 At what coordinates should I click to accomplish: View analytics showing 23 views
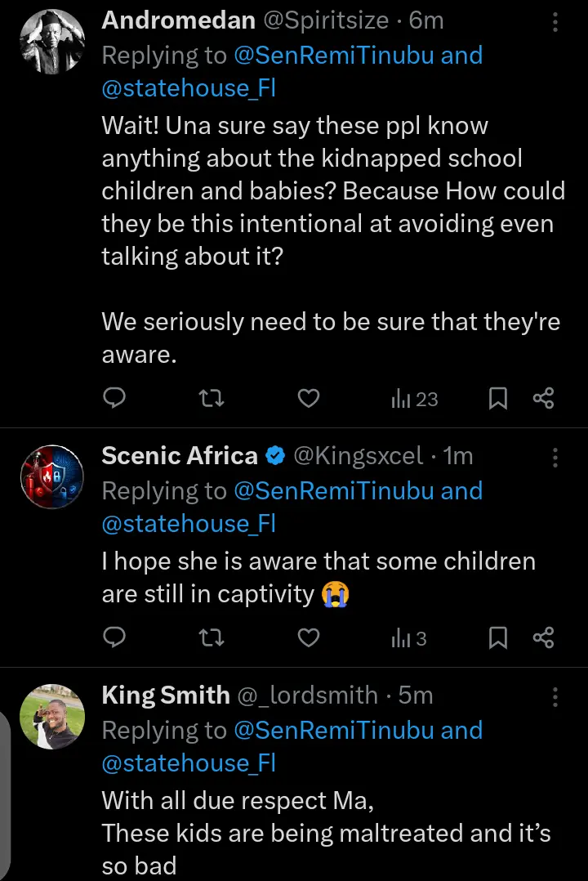415,399
